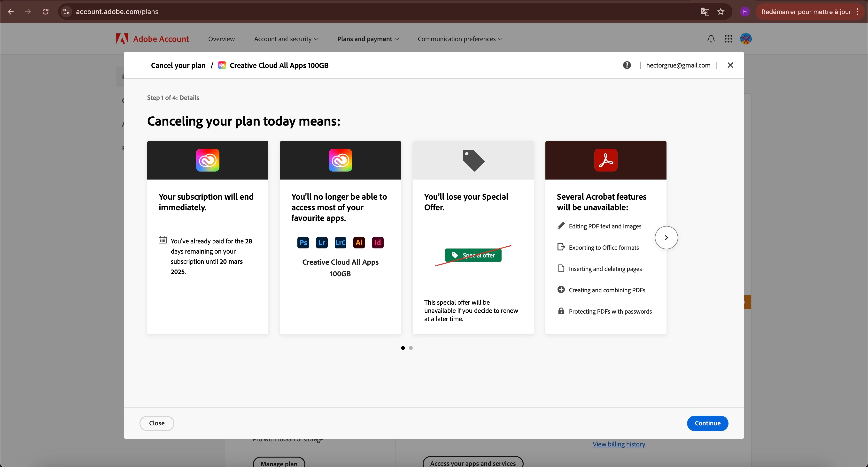The height and width of the screenshot is (467, 868).
Task: Click the notifications bell icon
Action: 711,39
